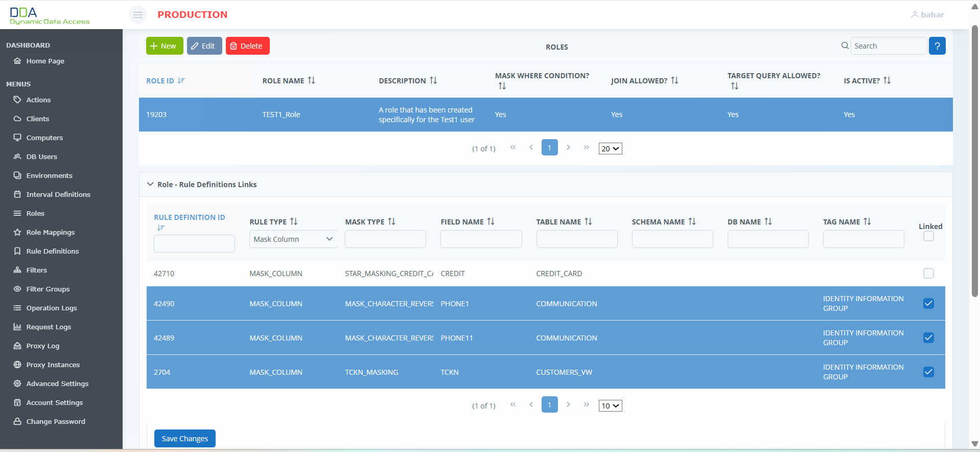980x452 pixels.
Task: Sort by Join Allowed arrows
Action: point(674,80)
